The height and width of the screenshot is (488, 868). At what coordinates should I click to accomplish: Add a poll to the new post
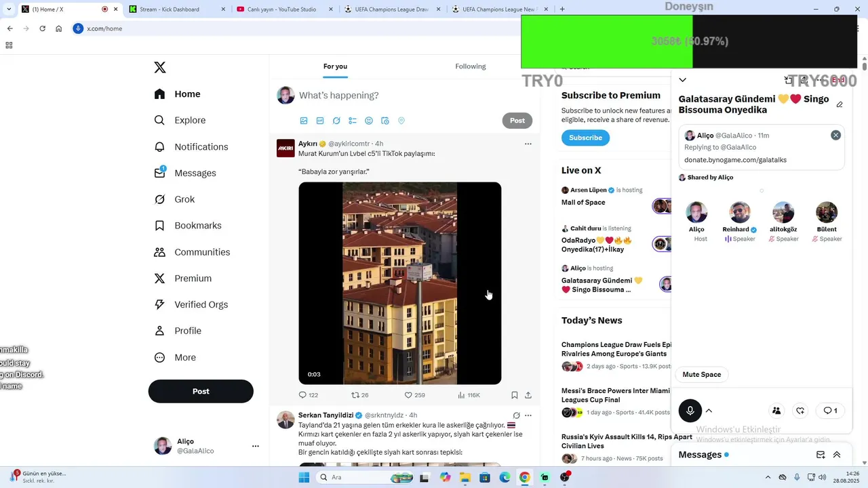(x=353, y=121)
